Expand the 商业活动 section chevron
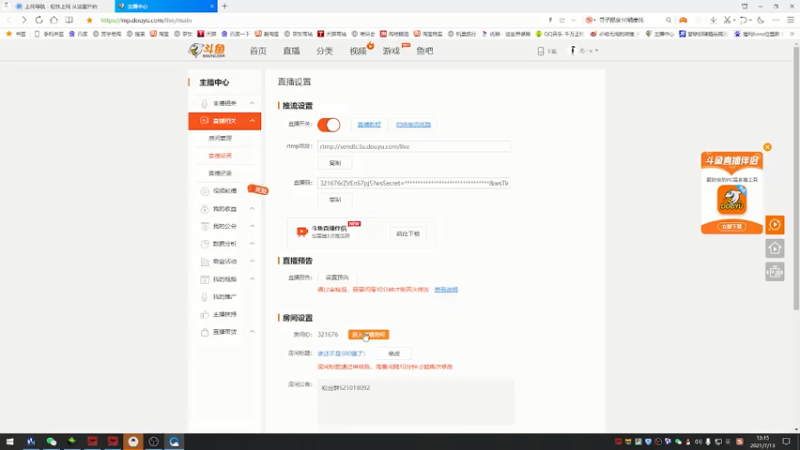The width and height of the screenshot is (800, 450). coord(252,261)
